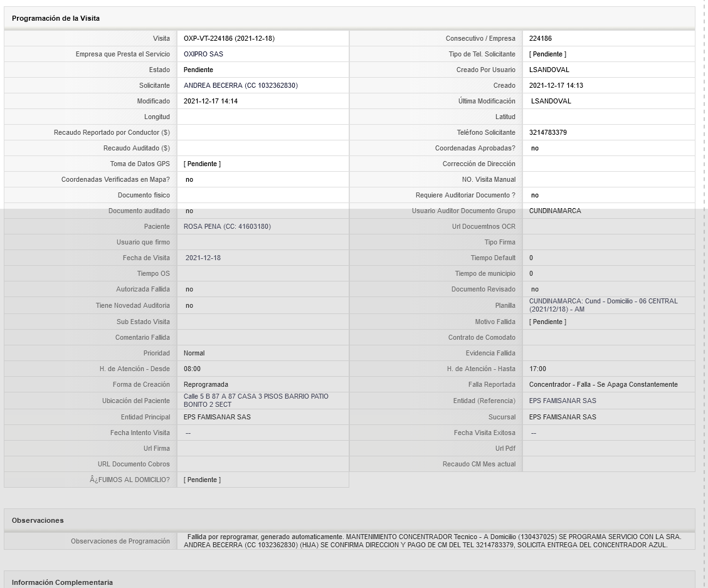Click ¿FUIMOS AL DOMICILIO? [ Pendiente ] value
708x588 pixels.
203,480
